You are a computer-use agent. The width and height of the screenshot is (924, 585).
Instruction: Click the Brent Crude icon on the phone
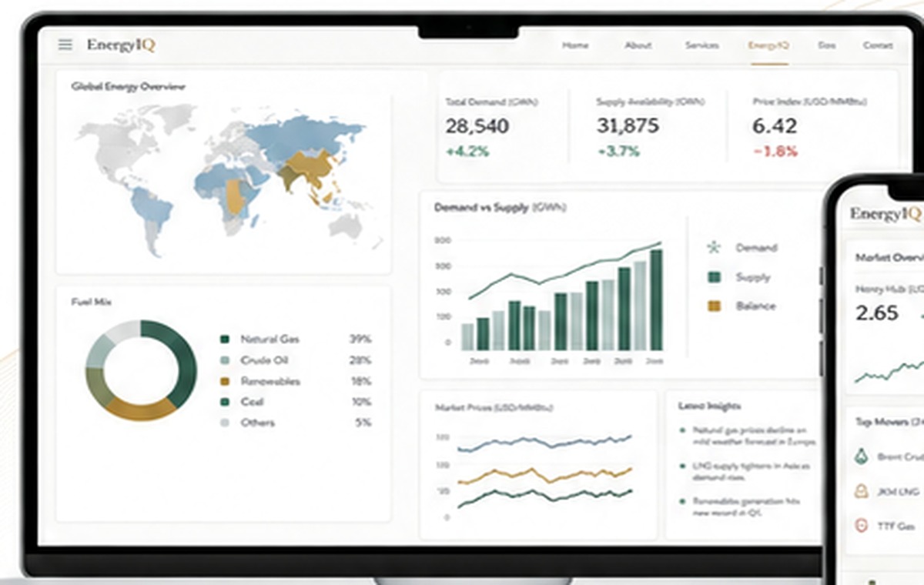coord(862,456)
